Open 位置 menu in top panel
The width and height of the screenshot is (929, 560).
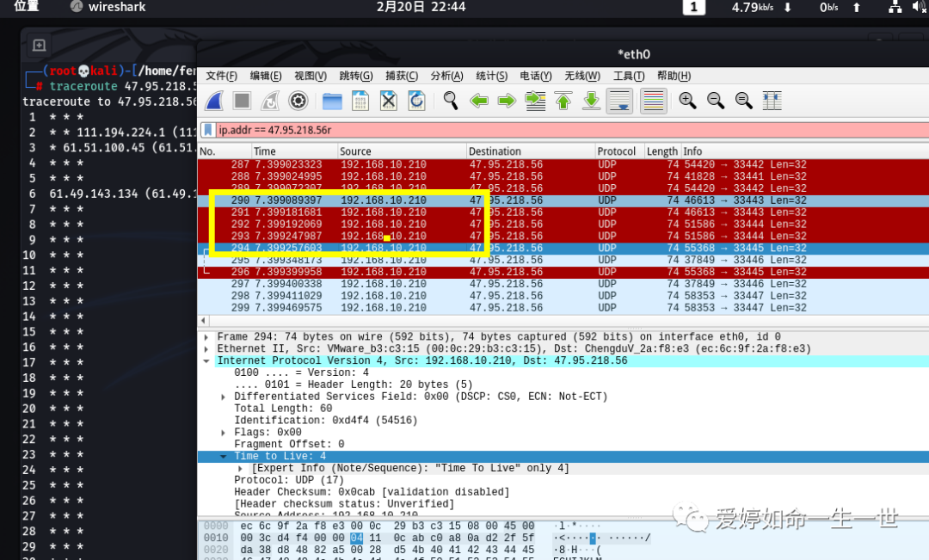click(26, 7)
